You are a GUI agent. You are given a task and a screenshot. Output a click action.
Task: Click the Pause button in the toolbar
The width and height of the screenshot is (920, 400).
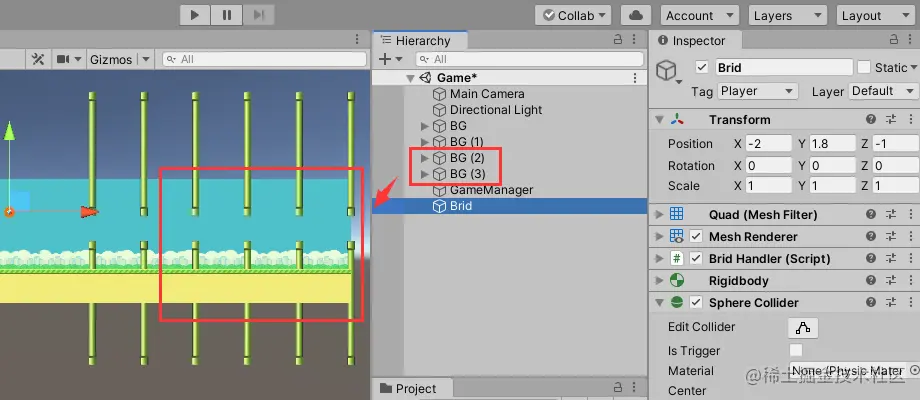pyautogui.click(x=227, y=15)
